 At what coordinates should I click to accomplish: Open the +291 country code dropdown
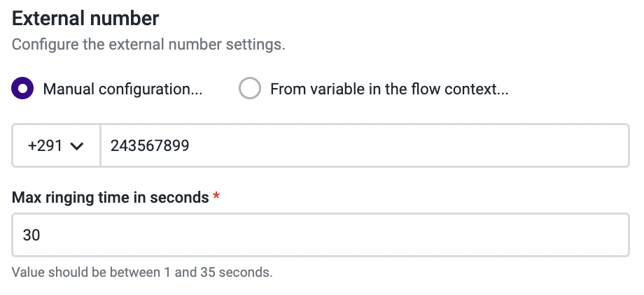point(56,145)
